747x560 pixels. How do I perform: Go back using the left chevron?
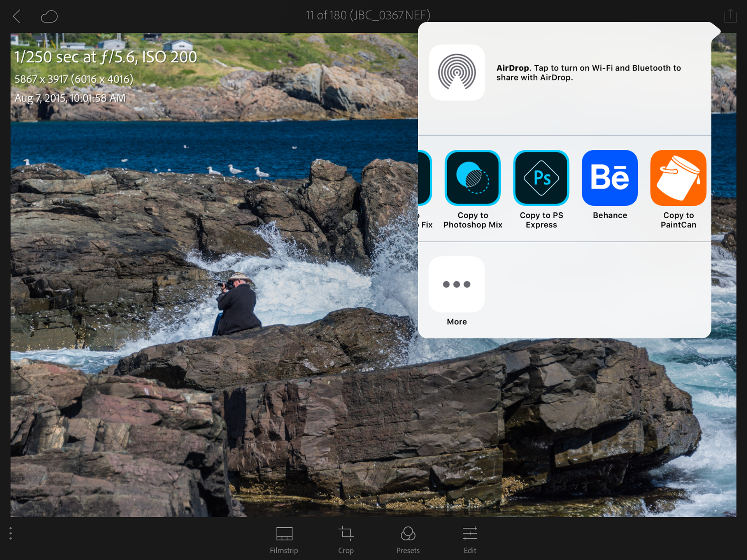coord(16,16)
